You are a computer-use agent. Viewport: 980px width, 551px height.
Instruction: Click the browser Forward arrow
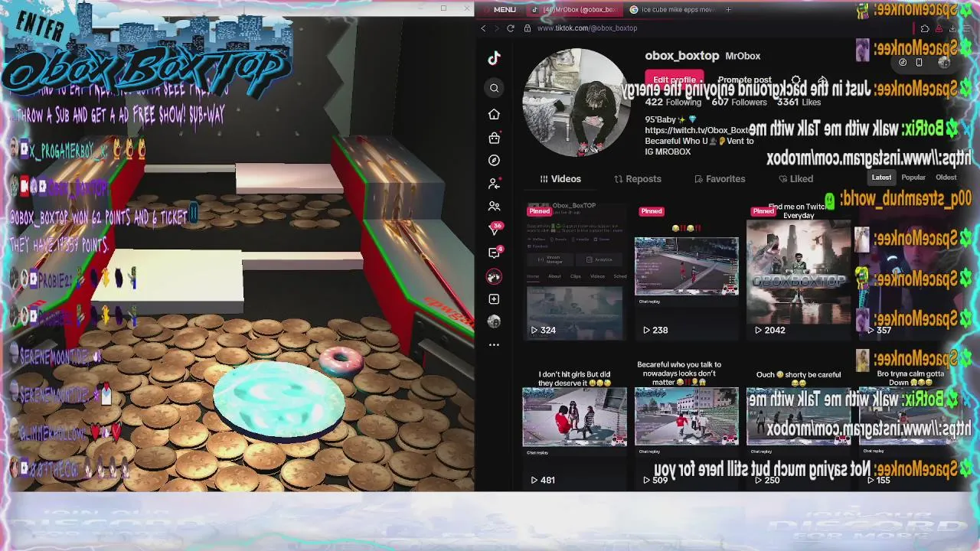tap(497, 28)
